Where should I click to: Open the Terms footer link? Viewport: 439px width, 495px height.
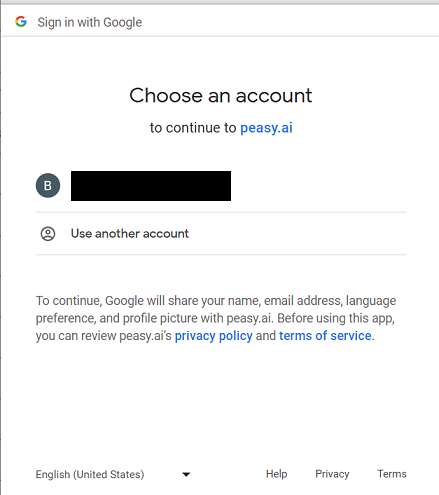(x=392, y=474)
